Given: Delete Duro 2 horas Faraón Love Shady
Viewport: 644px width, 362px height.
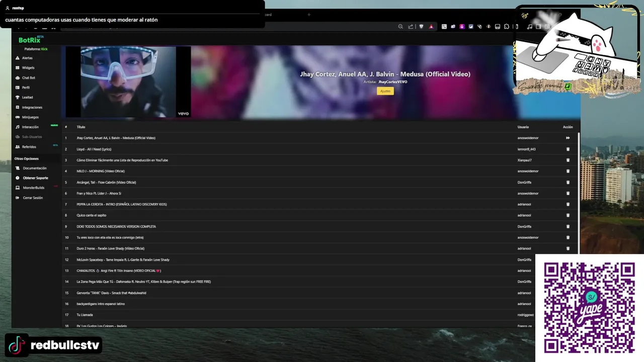Looking at the screenshot, I should click(568, 248).
